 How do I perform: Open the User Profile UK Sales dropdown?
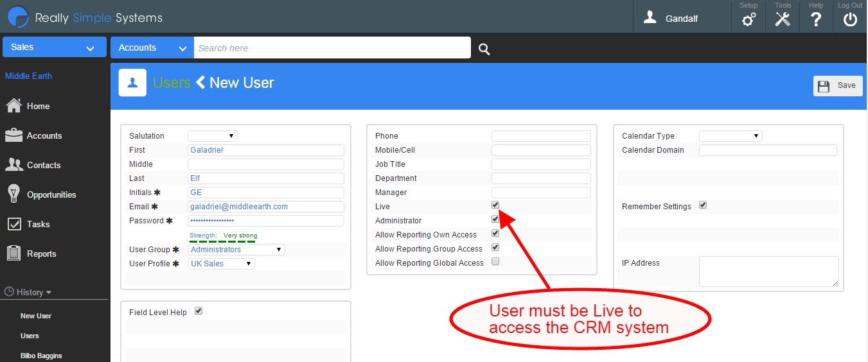pyautogui.click(x=221, y=264)
